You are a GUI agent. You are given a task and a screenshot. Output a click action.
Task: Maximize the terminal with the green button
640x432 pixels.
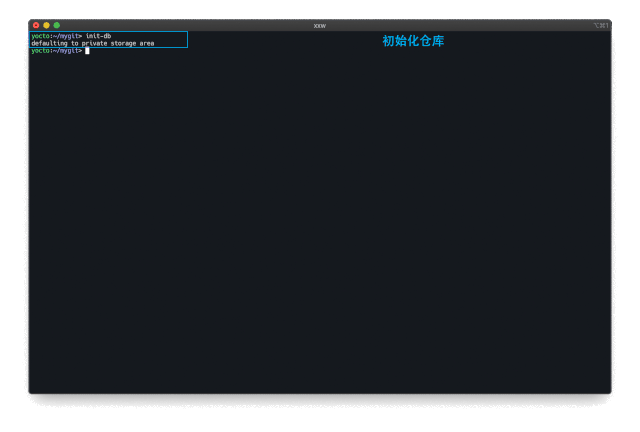point(57,25)
